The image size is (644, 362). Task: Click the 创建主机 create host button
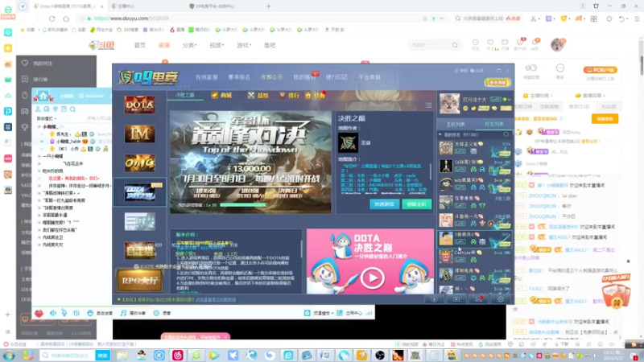point(416,204)
